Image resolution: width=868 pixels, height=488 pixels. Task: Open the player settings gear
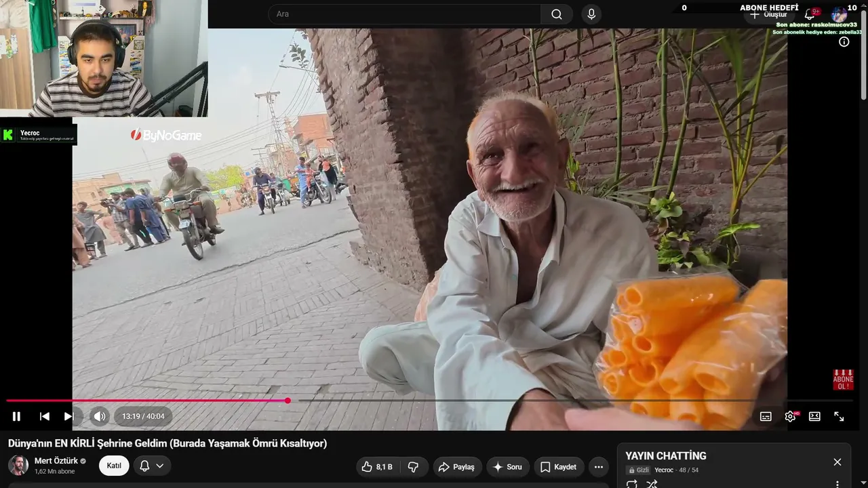click(790, 416)
